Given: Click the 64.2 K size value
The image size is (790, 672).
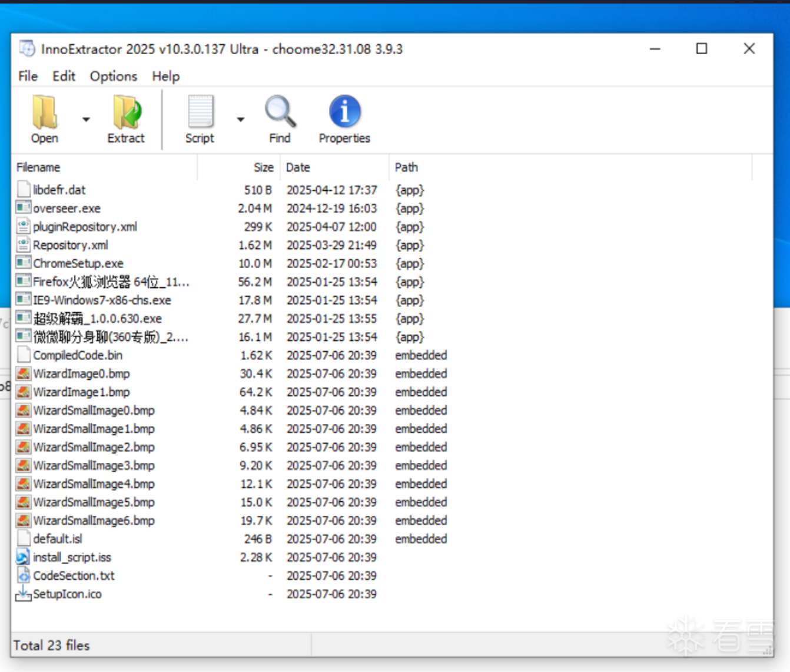Looking at the screenshot, I should (256, 392).
